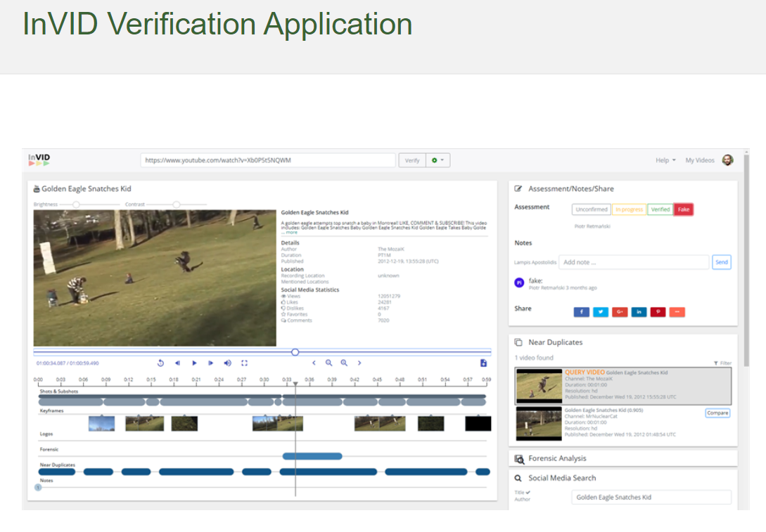This screenshot has width=766, height=532.
Task: Share to LinkedIn via its icon
Action: pyautogui.click(x=639, y=312)
